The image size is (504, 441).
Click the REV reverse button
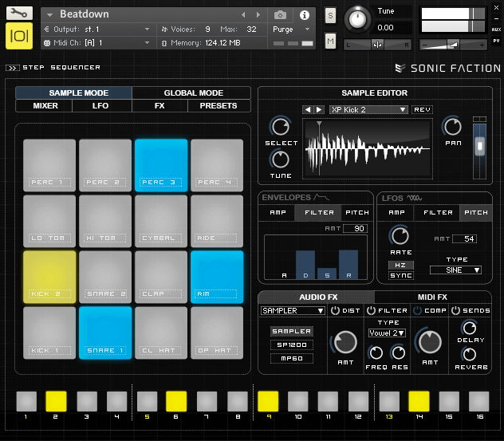click(421, 109)
